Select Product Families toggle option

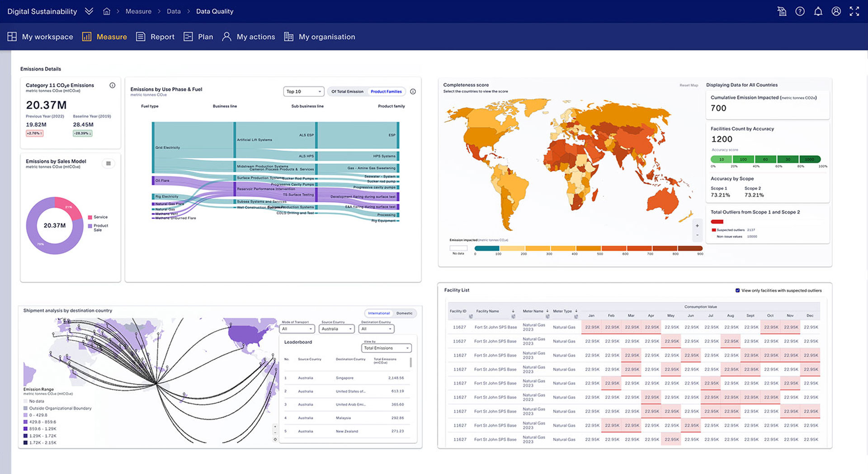386,92
